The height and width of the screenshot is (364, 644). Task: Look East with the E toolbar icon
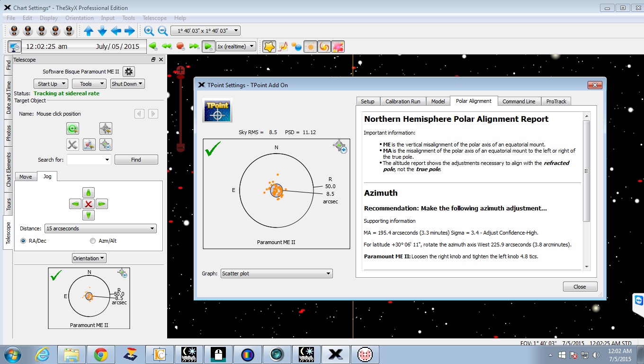click(x=28, y=31)
